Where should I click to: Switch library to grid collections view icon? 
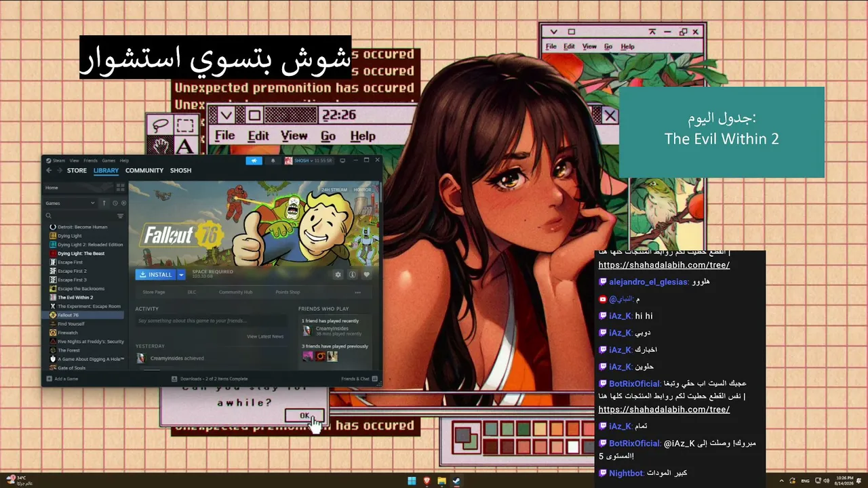(120, 188)
